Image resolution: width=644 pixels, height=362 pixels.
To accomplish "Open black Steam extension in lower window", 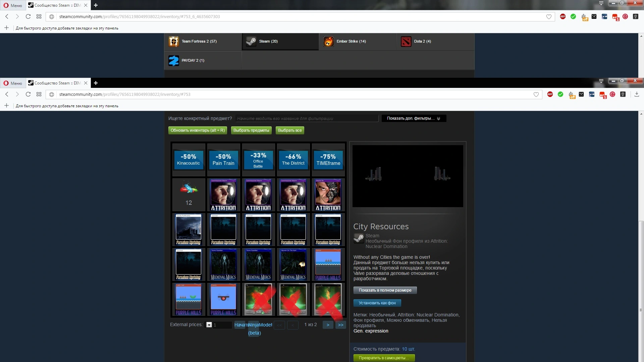I will (581, 95).
